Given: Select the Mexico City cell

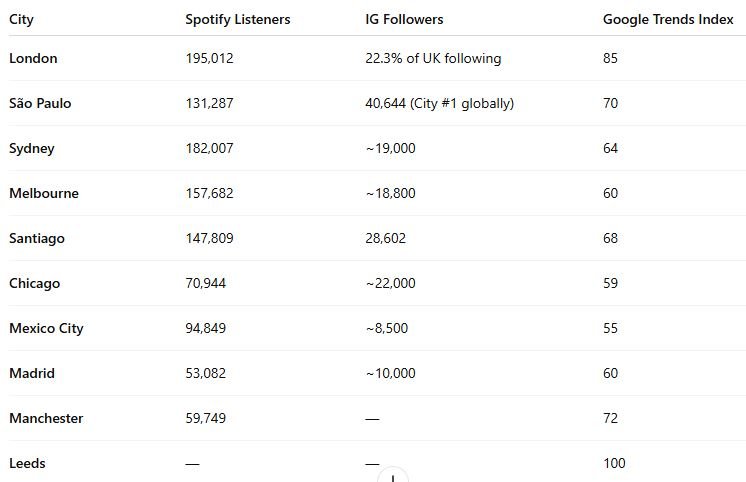Looking at the screenshot, I should (x=46, y=328).
